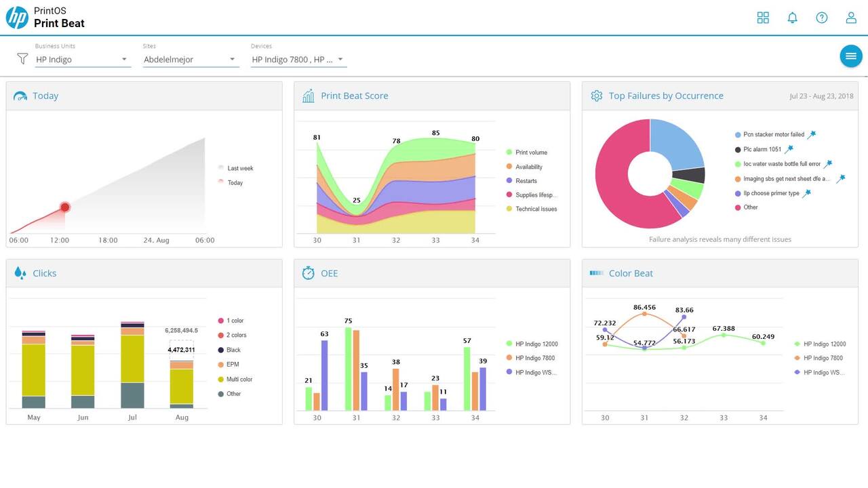
Task: Click the OEE stopwatch icon
Action: click(x=309, y=273)
